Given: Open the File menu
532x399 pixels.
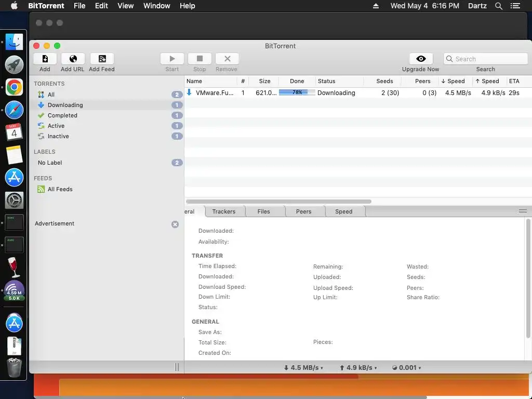Looking at the screenshot, I should point(79,6).
